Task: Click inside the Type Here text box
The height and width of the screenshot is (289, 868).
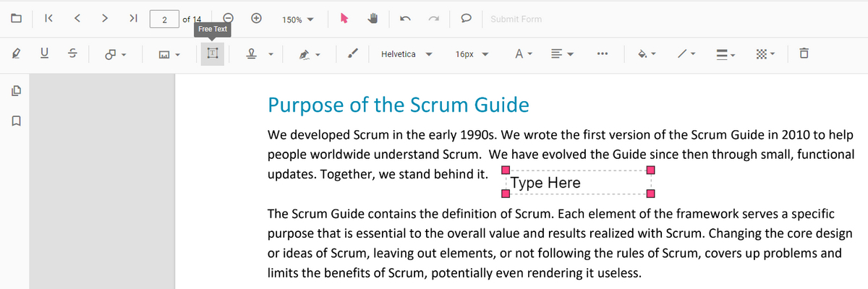Action: point(577,183)
